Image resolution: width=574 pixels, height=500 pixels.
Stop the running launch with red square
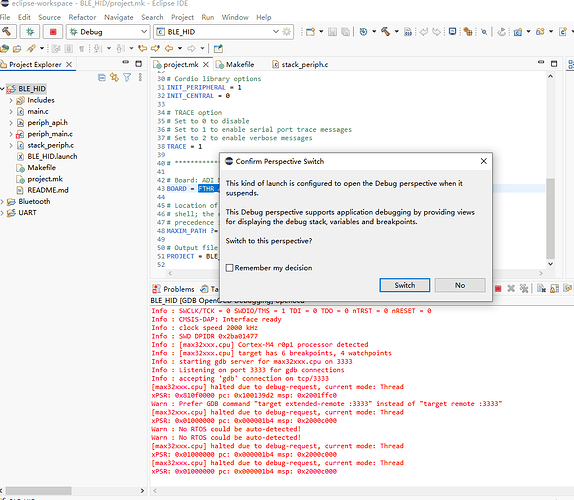pyautogui.click(x=53, y=32)
